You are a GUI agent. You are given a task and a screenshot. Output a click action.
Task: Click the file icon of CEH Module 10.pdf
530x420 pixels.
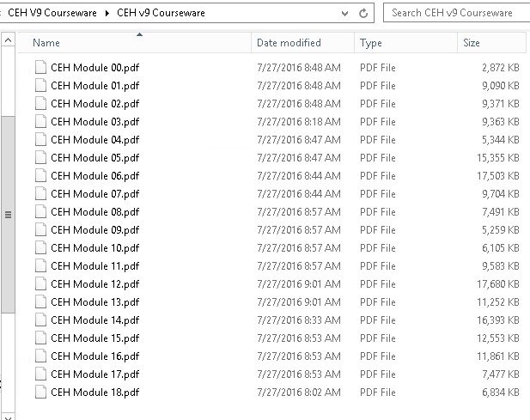point(40,247)
